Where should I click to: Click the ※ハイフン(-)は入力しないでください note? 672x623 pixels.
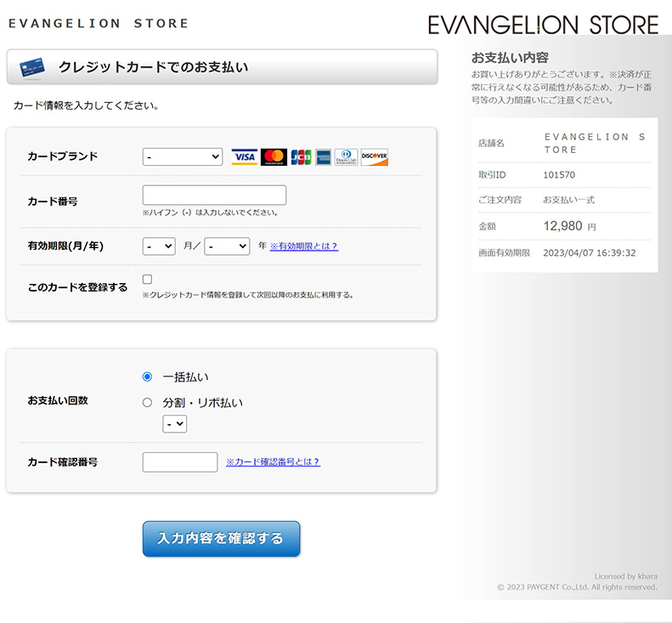tap(211, 212)
